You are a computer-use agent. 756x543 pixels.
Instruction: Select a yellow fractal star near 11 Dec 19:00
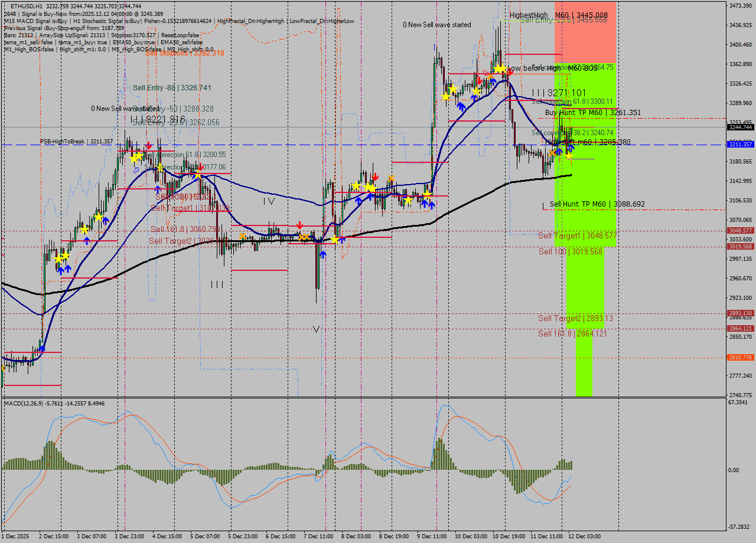tap(569, 156)
